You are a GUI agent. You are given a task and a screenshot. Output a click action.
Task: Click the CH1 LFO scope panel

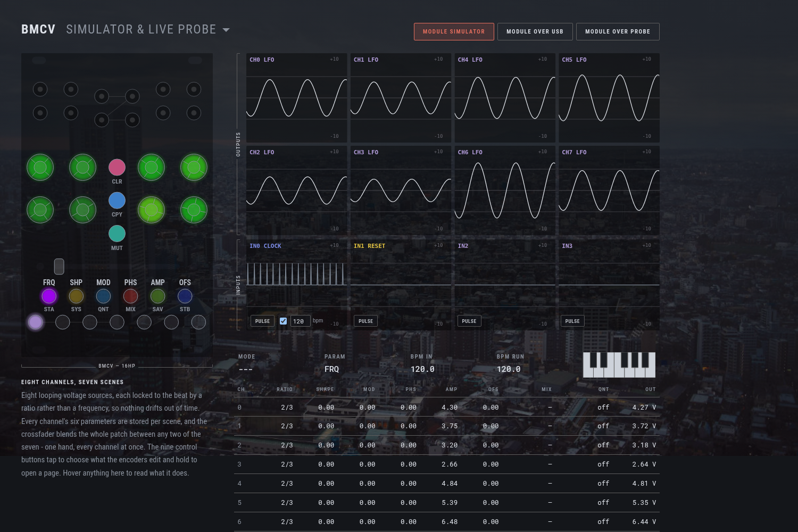pos(401,98)
